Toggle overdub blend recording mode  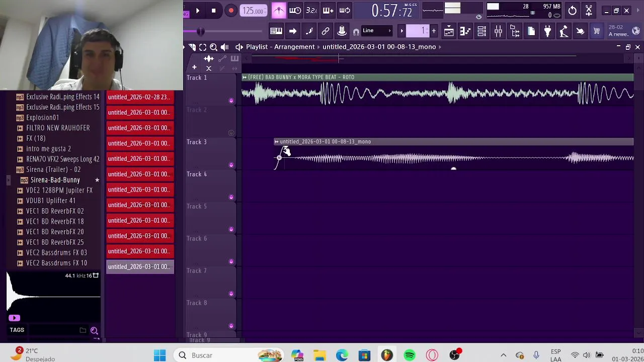tap(328, 10)
